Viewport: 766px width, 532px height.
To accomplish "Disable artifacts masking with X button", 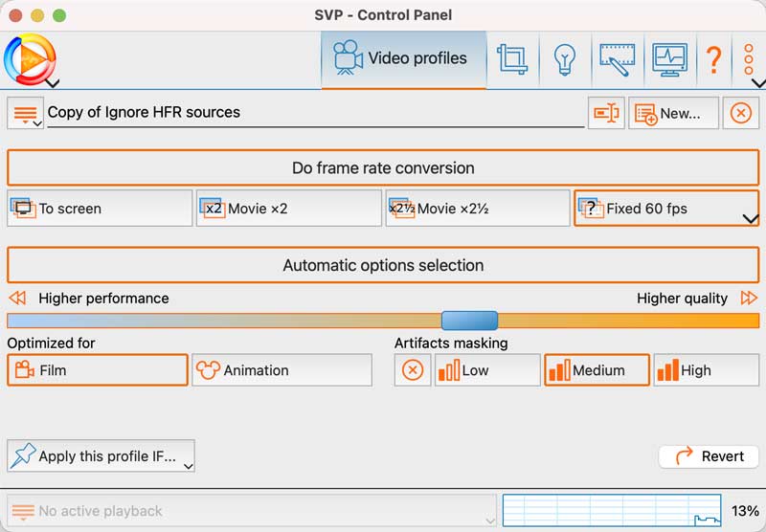I will [x=413, y=370].
